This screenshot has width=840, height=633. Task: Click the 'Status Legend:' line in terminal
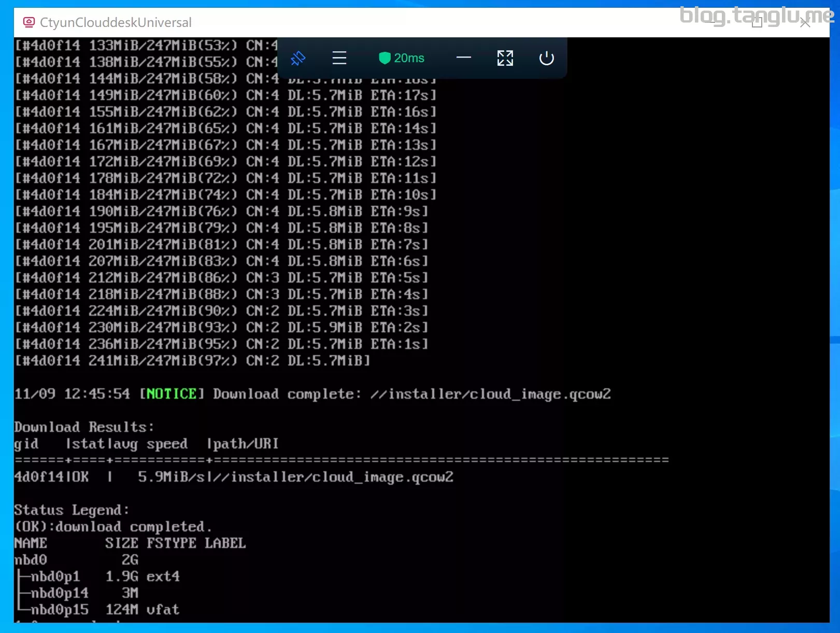pyautogui.click(x=72, y=510)
